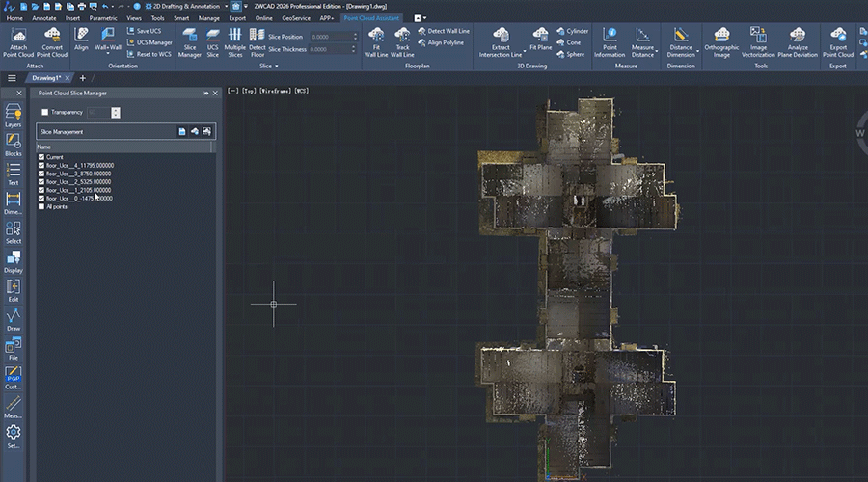868x482 pixels.
Task: Launch the Image Vectorization tool
Action: click(x=758, y=42)
